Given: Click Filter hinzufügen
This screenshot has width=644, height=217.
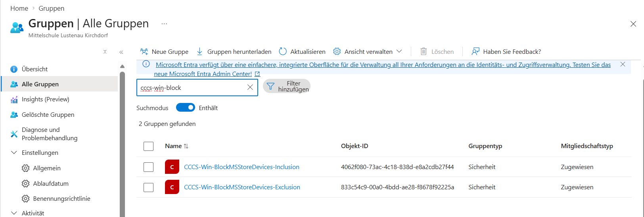Looking at the screenshot, I should 287,86.
